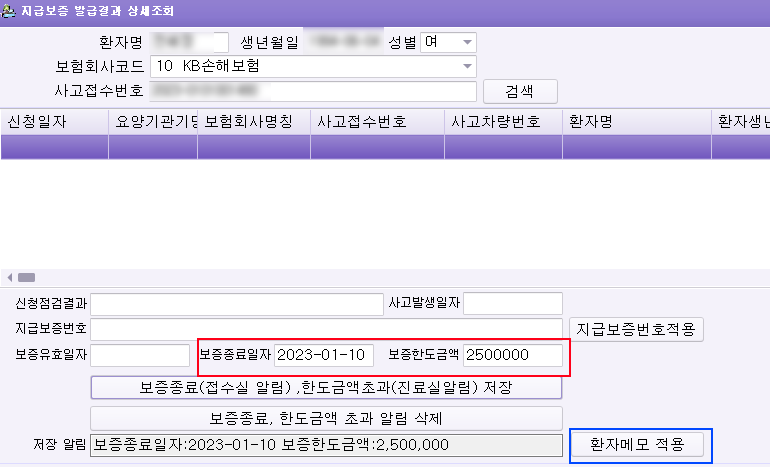Click the 보증한도금액 amount field
770x467 pixels.
pos(512,355)
